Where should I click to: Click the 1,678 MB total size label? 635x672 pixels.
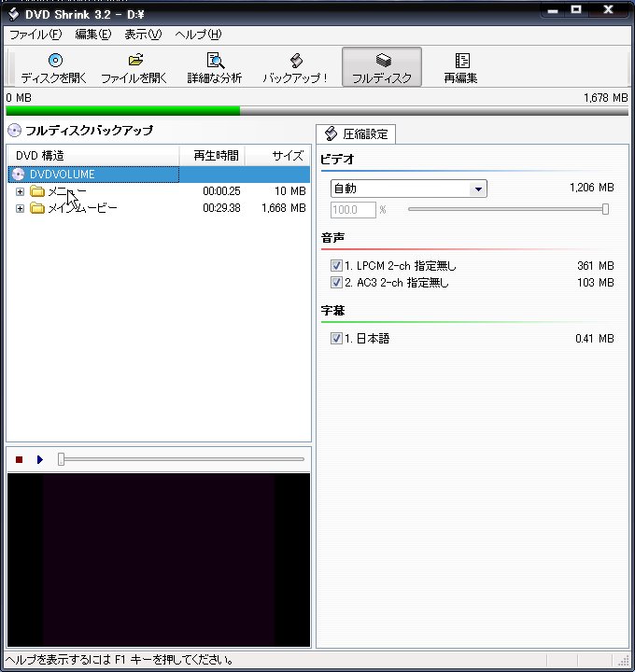(605, 98)
